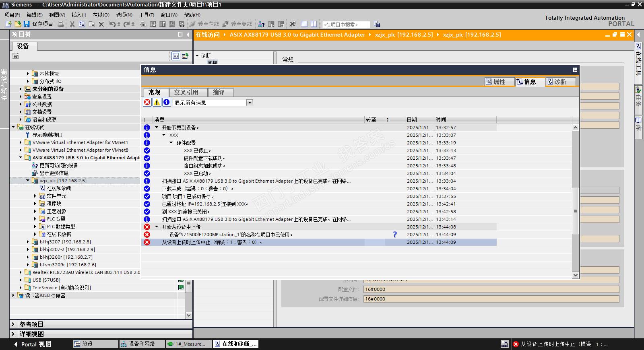Click the save project disk icon
644x350 pixels.
click(27, 24)
